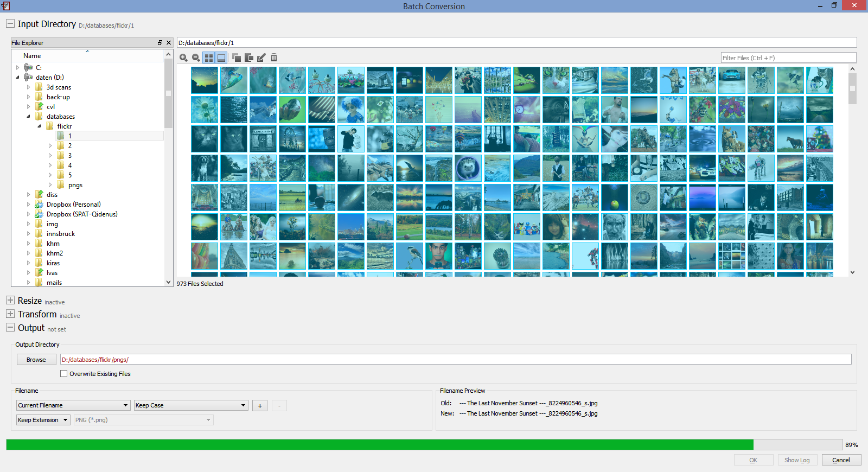Screen dimensions: 868x472
Task: Collapse the Output section
Action: pos(10,327)
